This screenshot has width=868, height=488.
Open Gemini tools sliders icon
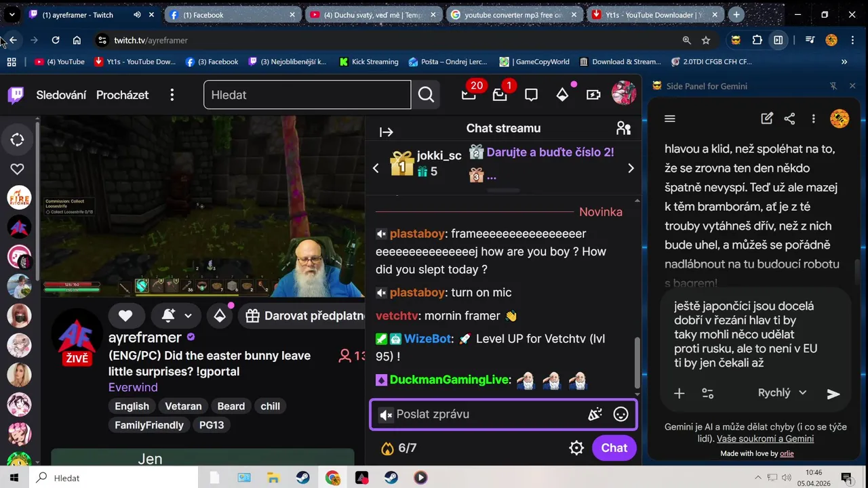click(707, 393)
